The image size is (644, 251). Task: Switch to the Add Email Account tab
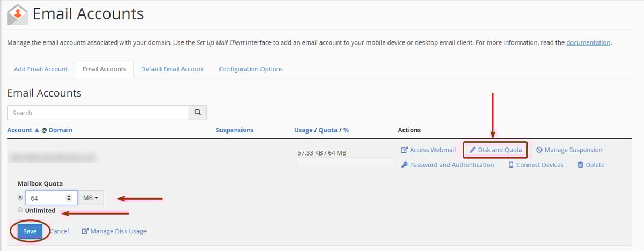click(x=41, y=69)
